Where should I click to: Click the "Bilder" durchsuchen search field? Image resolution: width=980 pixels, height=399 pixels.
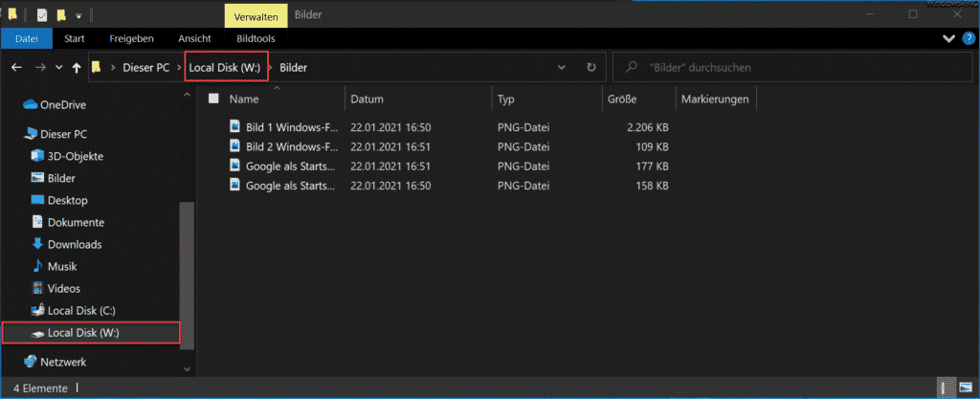pyautogui.click(x=793, y=67)
